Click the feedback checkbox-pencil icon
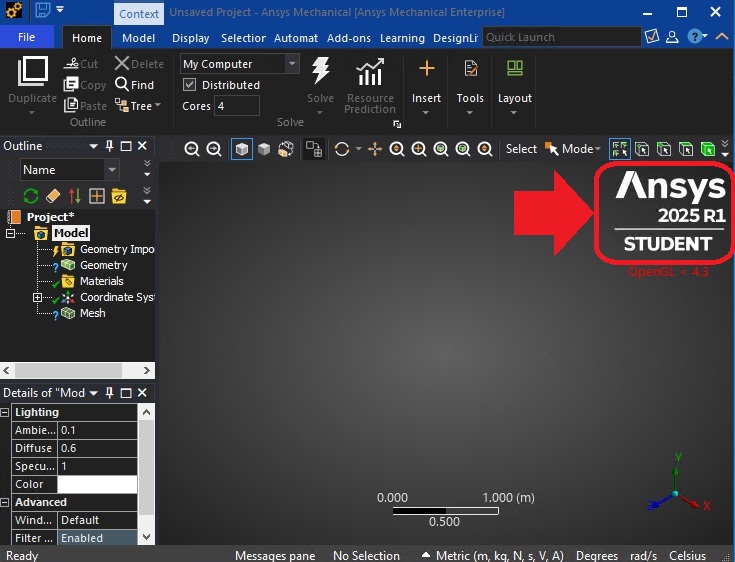This screenshot has width=735, height=562. [652, 36]
